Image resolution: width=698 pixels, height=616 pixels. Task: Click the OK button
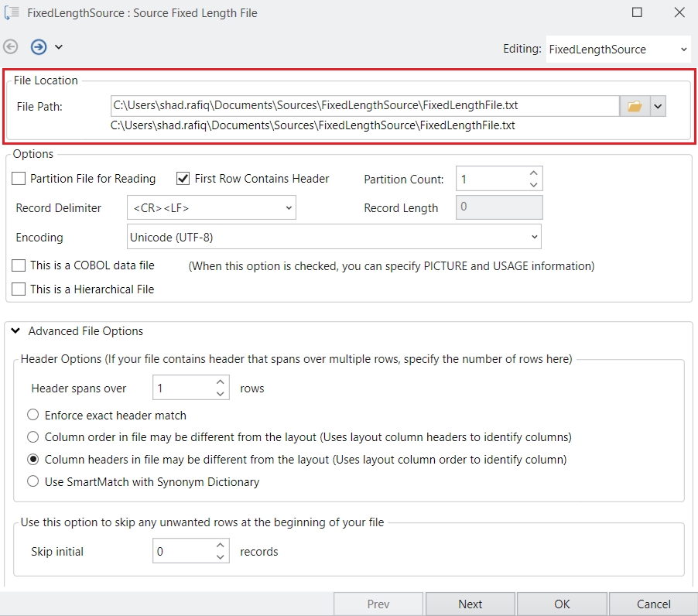[x=562, y=604]
